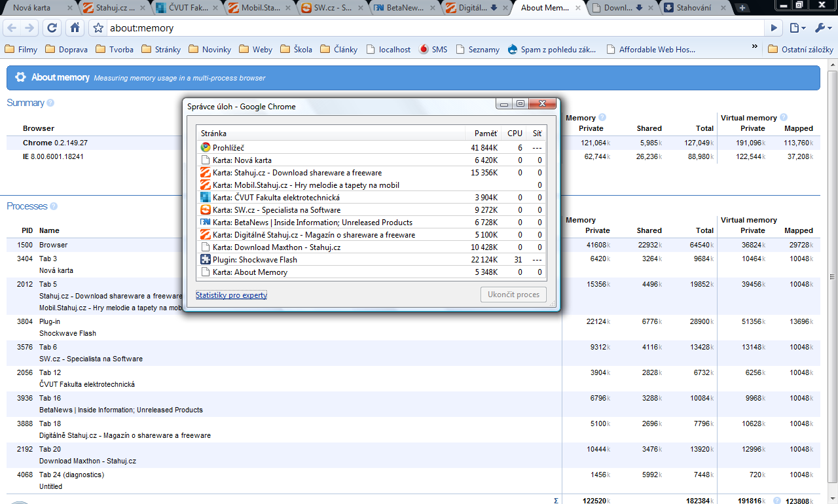Open the SMS Vodafone bookmark

(x=433, y=49)
